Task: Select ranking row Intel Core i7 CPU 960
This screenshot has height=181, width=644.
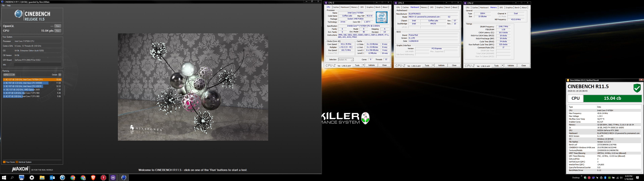Action: click(32, 93)
